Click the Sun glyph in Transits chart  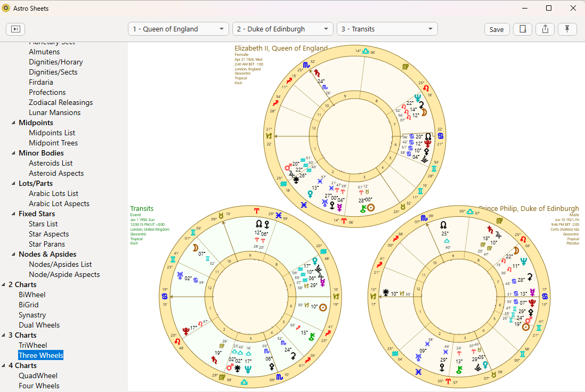(x=323, y=307)
